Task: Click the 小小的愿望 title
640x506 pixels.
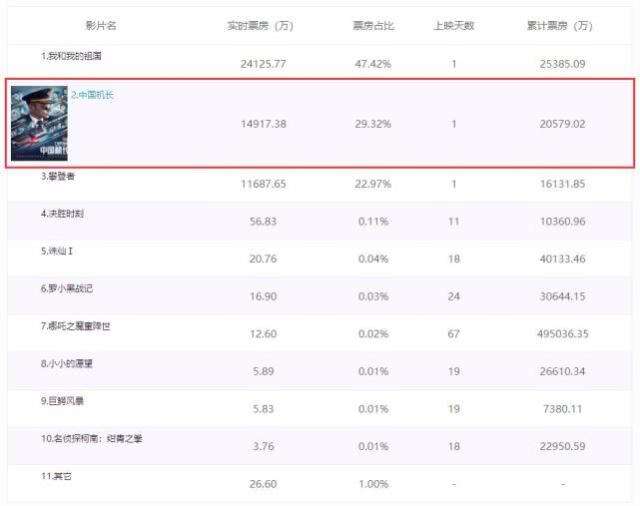Action: coord(67,364)
